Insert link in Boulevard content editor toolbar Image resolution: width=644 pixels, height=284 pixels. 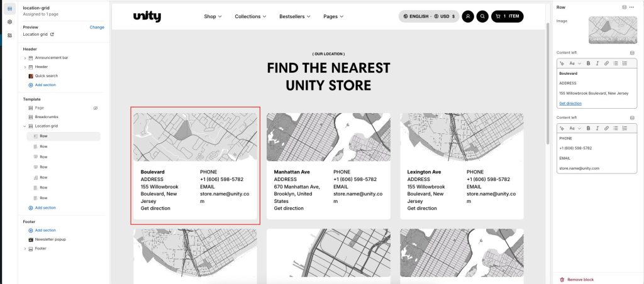click(606, 63)
